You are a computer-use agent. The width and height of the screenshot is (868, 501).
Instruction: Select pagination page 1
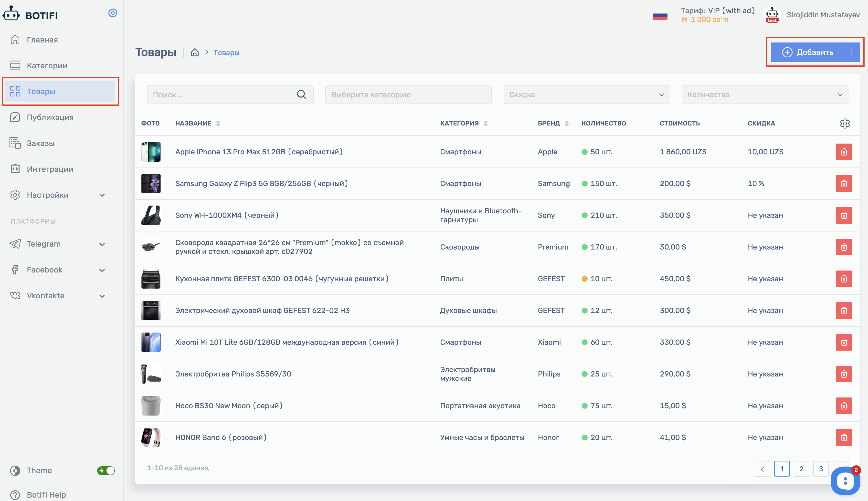[782, 469]
